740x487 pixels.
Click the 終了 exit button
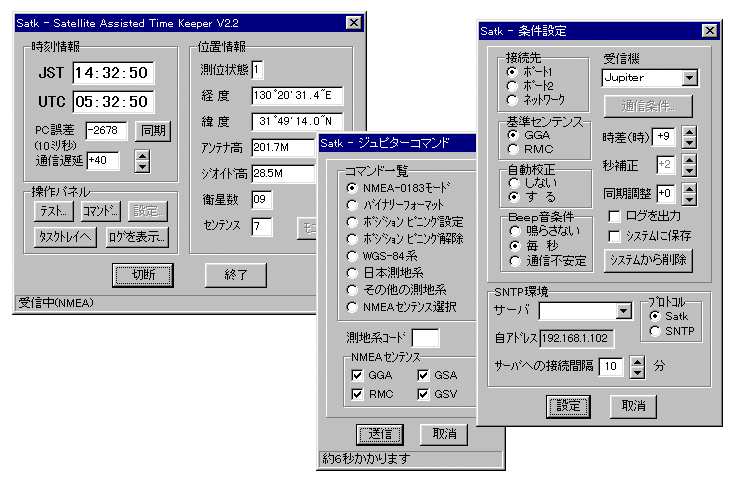coord(235,275)
